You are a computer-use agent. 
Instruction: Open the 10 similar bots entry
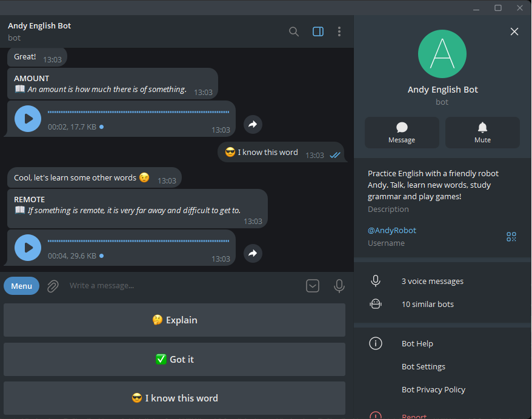(427, 304)
